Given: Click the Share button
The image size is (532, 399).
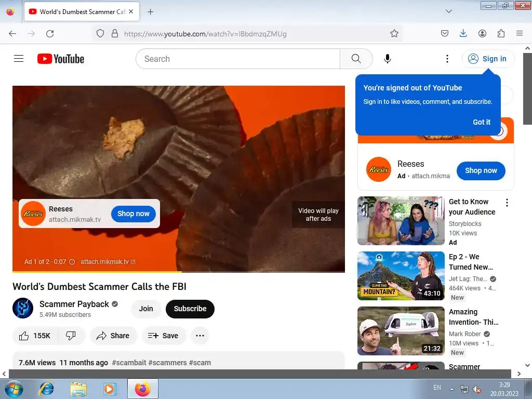Looking at the screenshot, I should point(113,336).
